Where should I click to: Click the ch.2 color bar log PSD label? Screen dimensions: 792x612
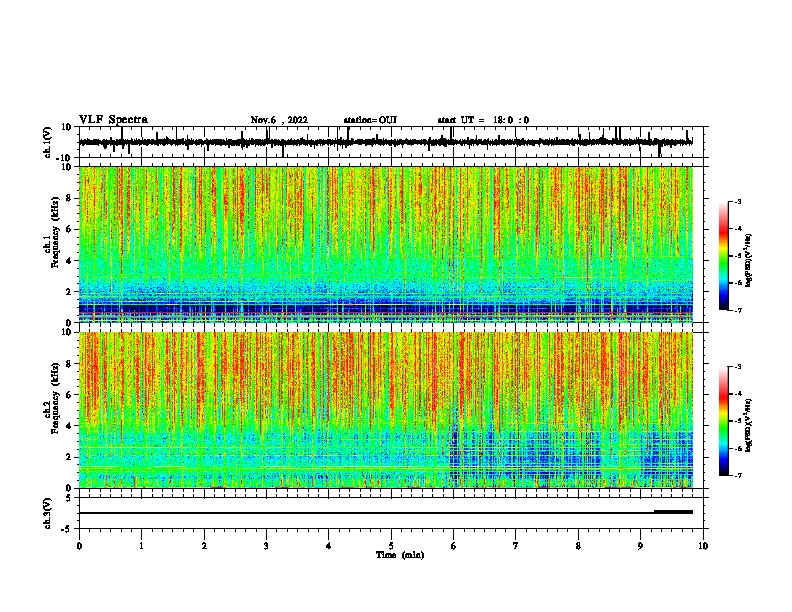pyautogui.click(x=748, y=425)
